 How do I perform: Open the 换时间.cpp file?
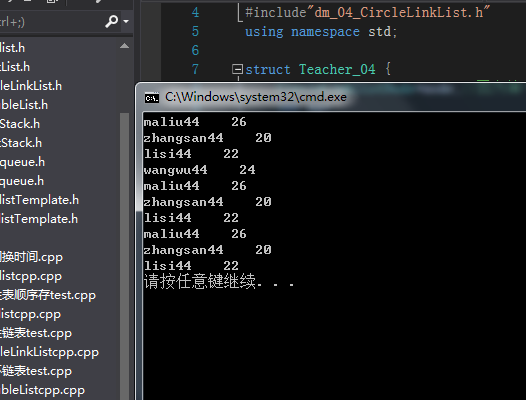[32, 257]
